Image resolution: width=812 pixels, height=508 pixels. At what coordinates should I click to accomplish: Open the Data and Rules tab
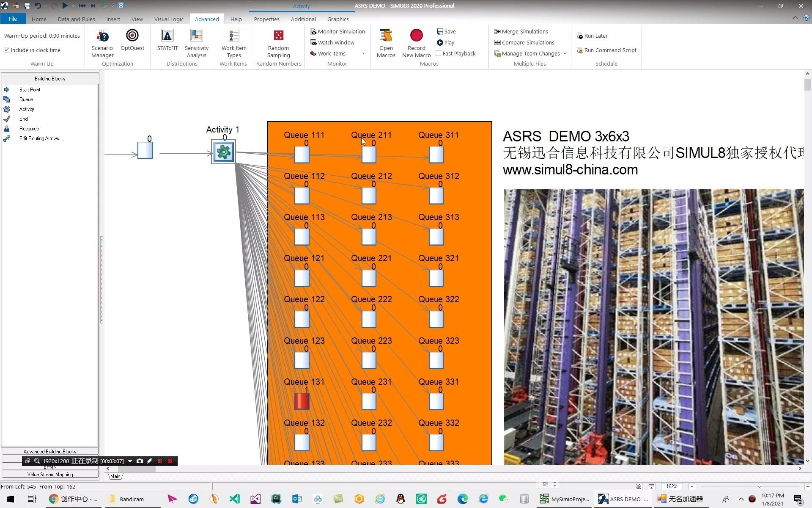coord(76,19)
